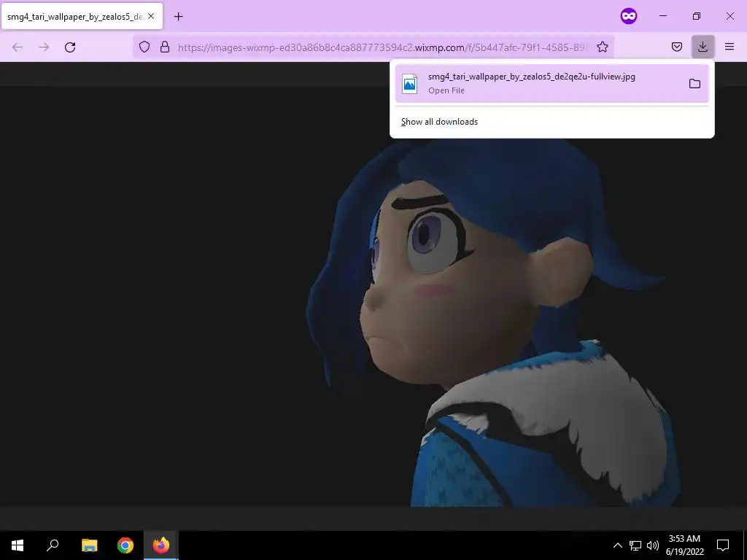Save page to Pocket
Image resolution: width=747 pixels, height=560 pixels.
coord(676,47)
